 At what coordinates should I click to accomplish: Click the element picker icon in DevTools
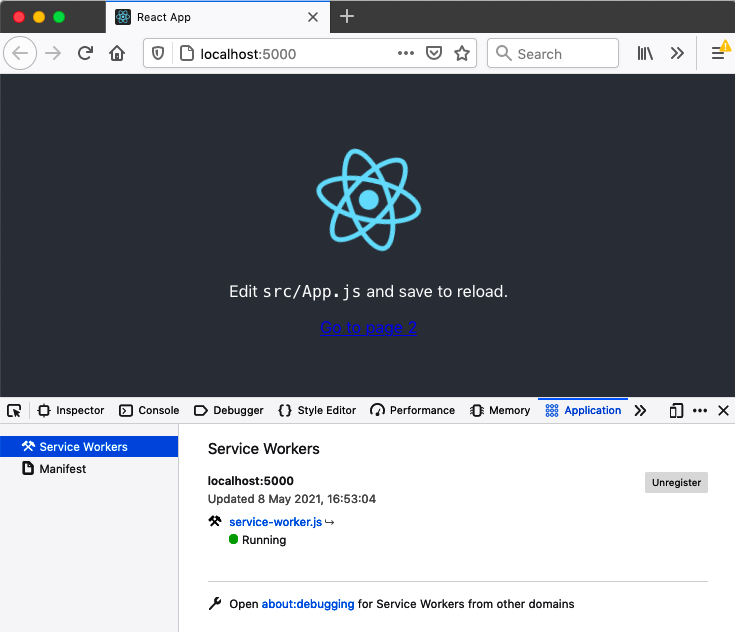click(x=14, y=410)
